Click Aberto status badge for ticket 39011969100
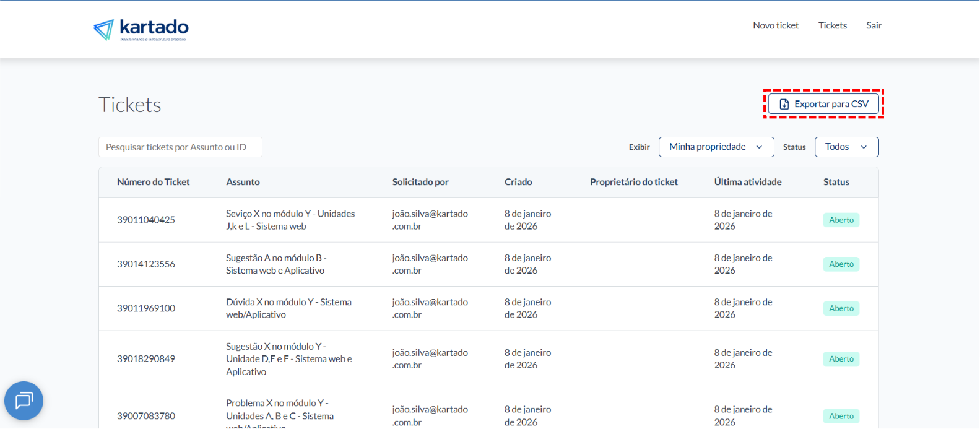The image size is (980, 429). [841, 308]
